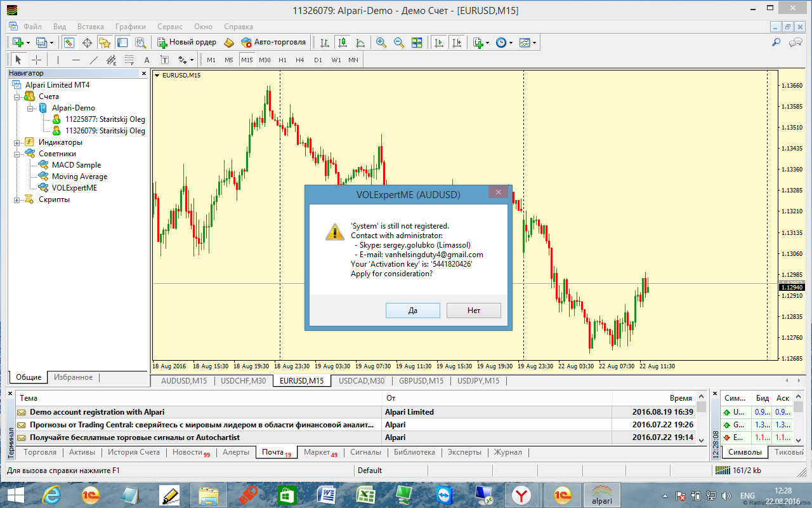Draw a horizontal line tool
812x508 pixels.
click(x=76, y=60)
